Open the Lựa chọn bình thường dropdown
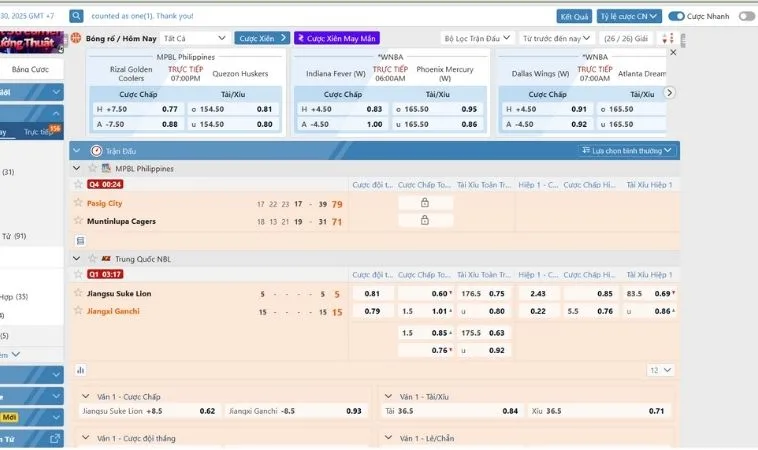 628,150
